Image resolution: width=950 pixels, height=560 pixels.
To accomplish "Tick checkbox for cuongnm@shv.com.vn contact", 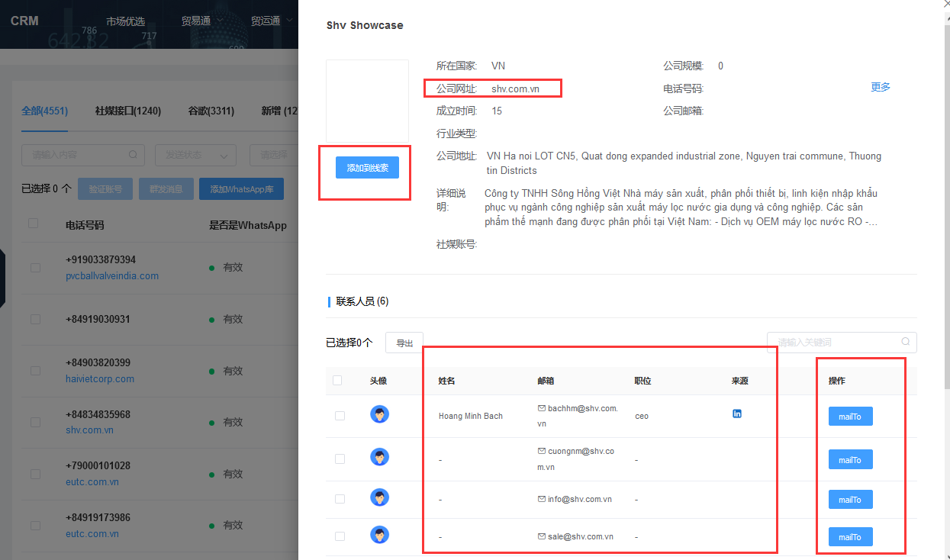I will pyautogui.click(x=340, y=459).
